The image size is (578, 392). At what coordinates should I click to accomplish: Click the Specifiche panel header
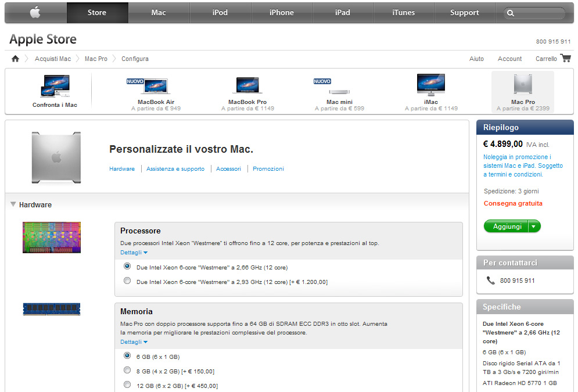point(525,307)
